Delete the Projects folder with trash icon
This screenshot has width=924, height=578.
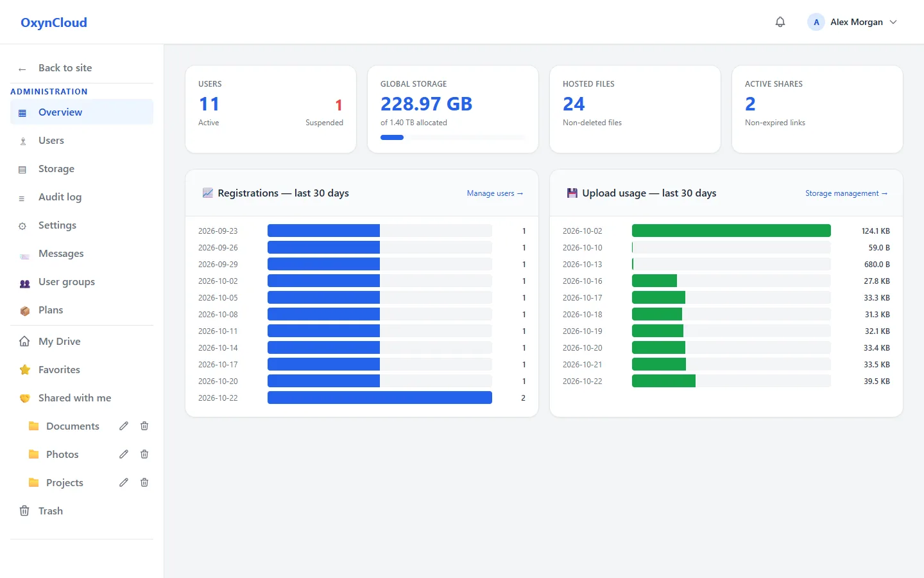[x=144, y=482]
